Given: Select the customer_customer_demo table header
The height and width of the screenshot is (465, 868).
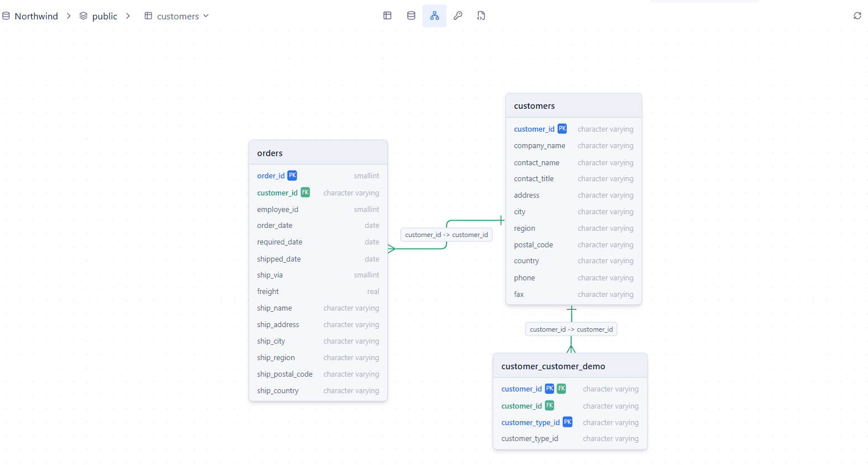Looking at the screenshot, I should (570, 366).
